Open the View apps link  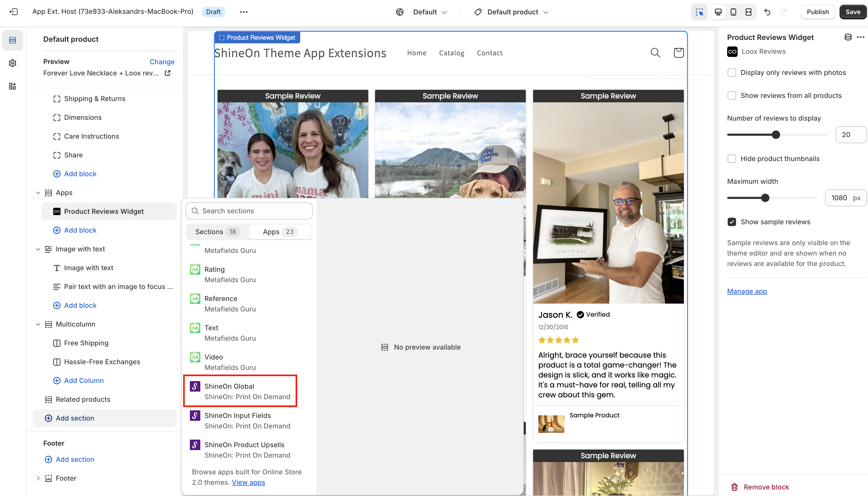pos(248,482)
